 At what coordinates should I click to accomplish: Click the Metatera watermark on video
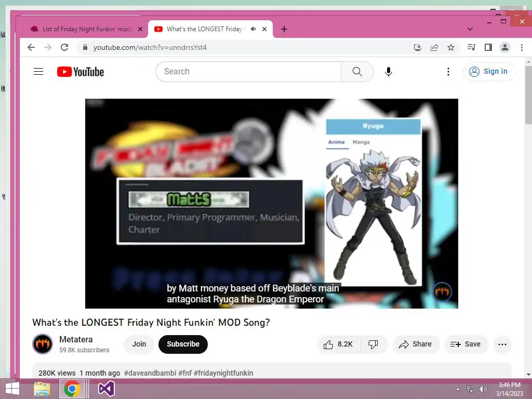442,291
